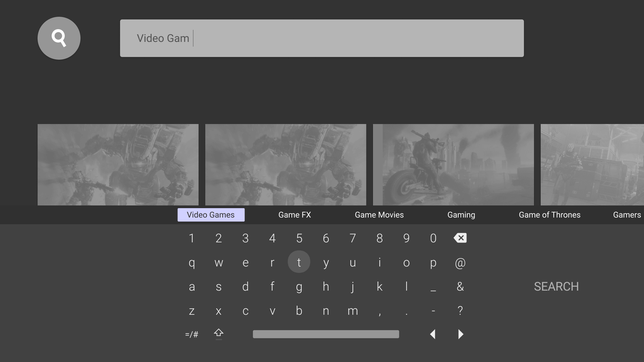Tap the highlighted letter t key
The image size is (644, 362).
[x=299, y=262]
